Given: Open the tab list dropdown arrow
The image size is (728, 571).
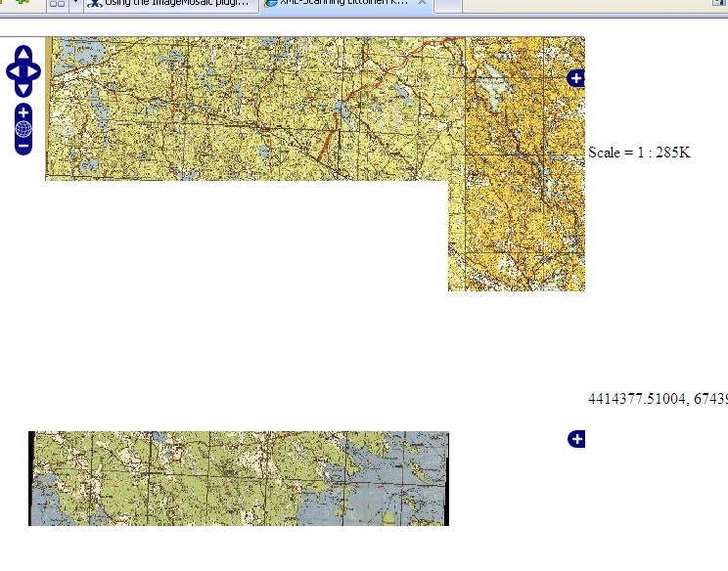Looking at the screenshot, I should click(75, 4).
